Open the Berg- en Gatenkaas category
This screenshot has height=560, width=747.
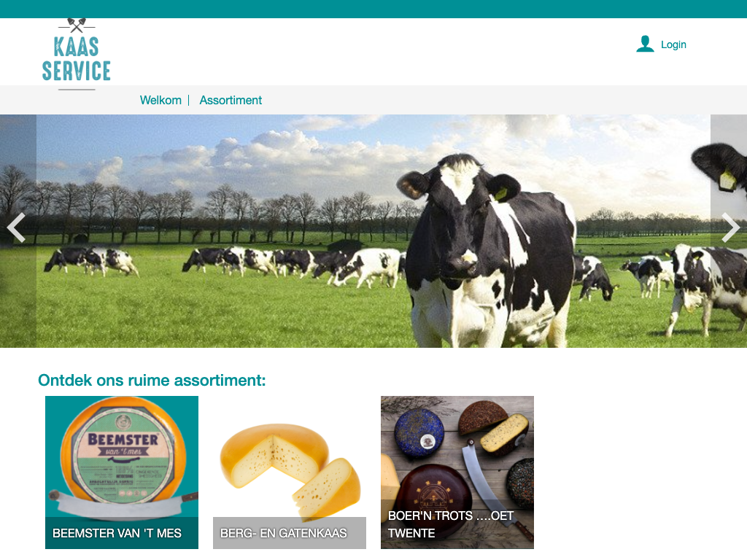(x=290, y=472)
